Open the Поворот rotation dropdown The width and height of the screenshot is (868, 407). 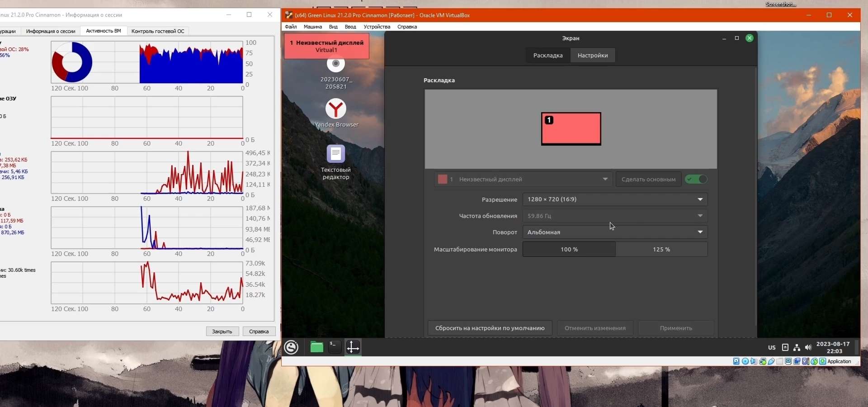coord(615,232)
